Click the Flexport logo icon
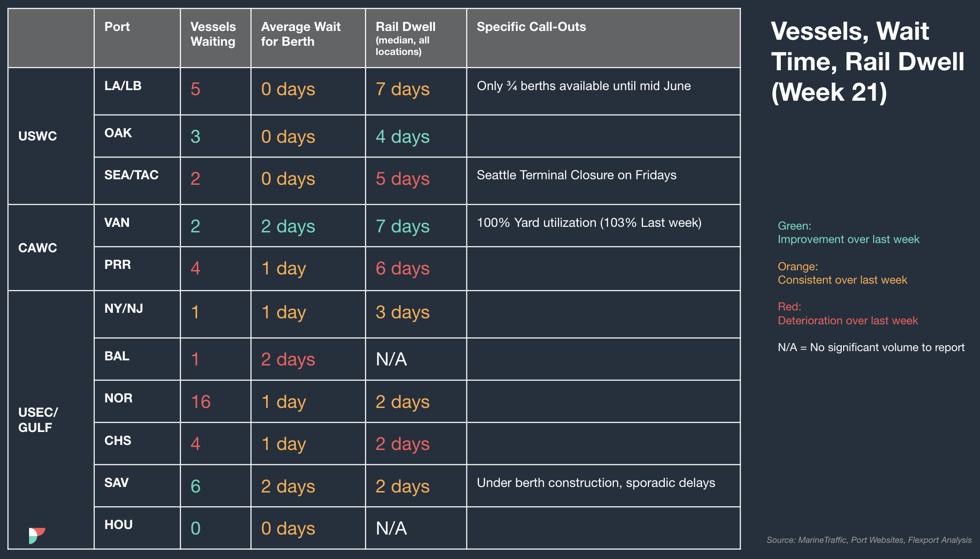Image resolution: width=980 pixels, height=559 pixels. [x=37, y=535]
